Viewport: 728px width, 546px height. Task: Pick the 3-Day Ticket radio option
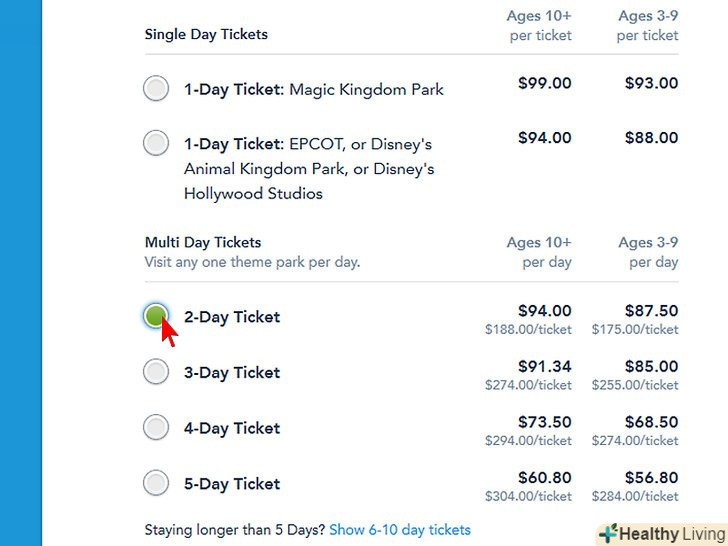tap(156, 372)
